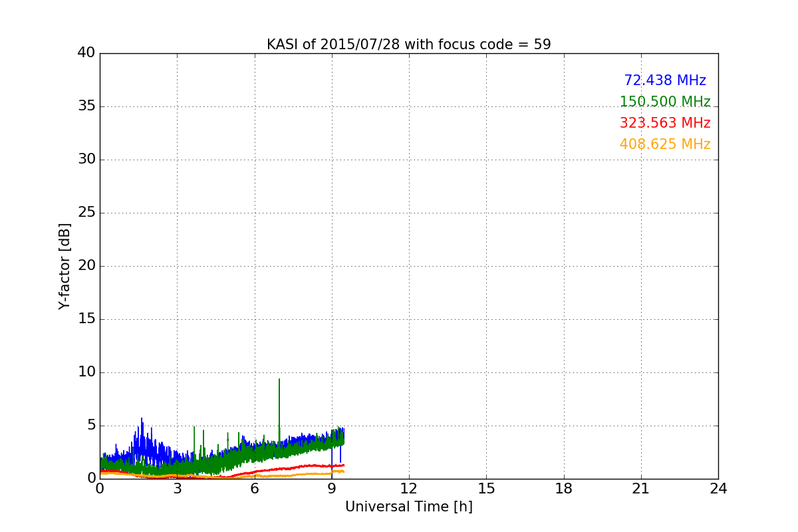Click y-axis tick label 35
The image size is (798, 532).
tap(86, 106)
